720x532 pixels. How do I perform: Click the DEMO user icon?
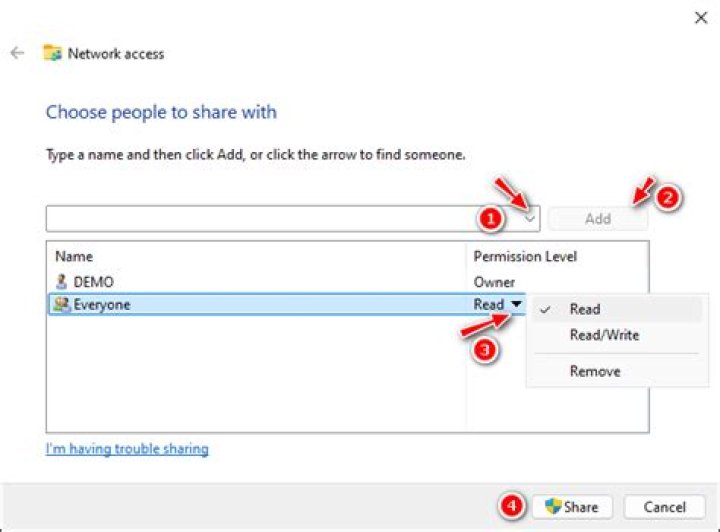pyautogui.click(x=62, y=282)
